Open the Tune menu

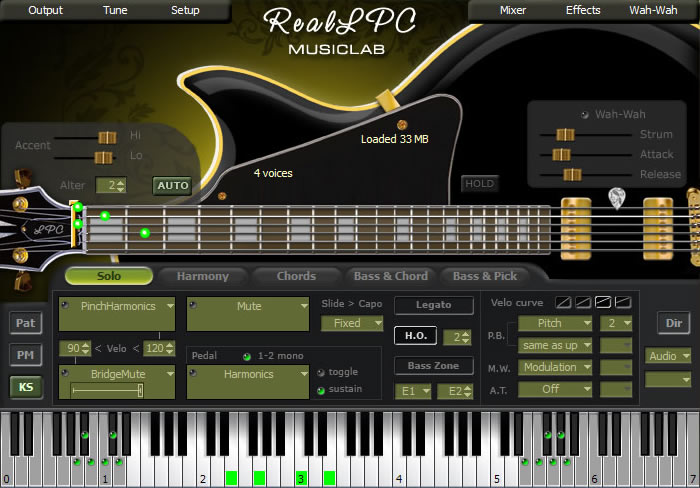(115, 10)
